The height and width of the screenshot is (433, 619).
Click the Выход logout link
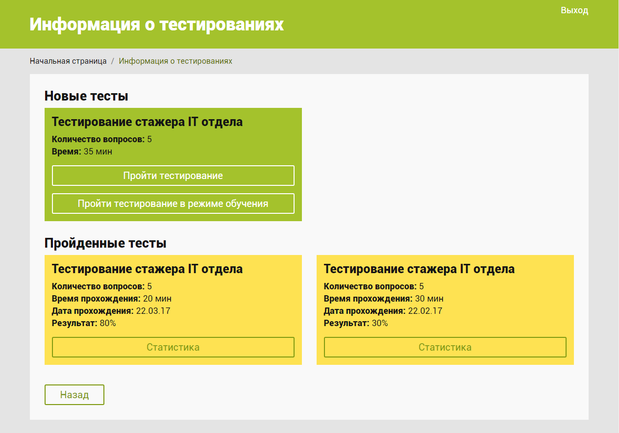[574, 10]
